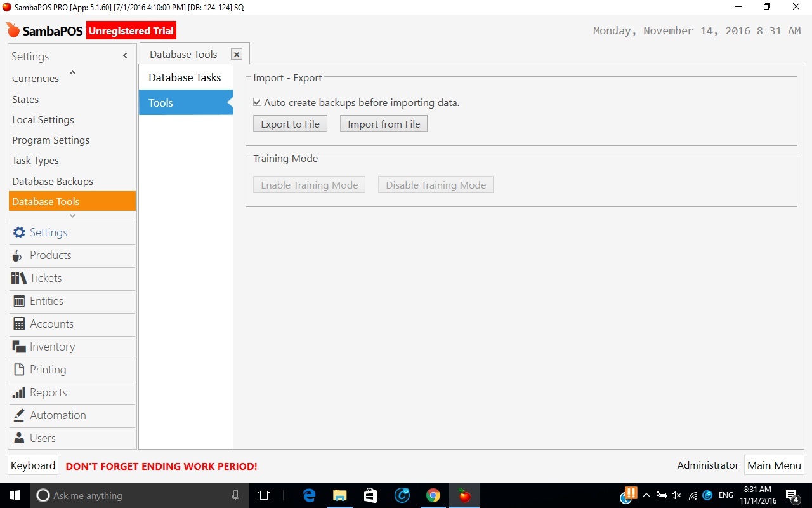This screenshot has width=812, height=508.
Task: Go to the Main Menu
Action: (x=774, y=465)
